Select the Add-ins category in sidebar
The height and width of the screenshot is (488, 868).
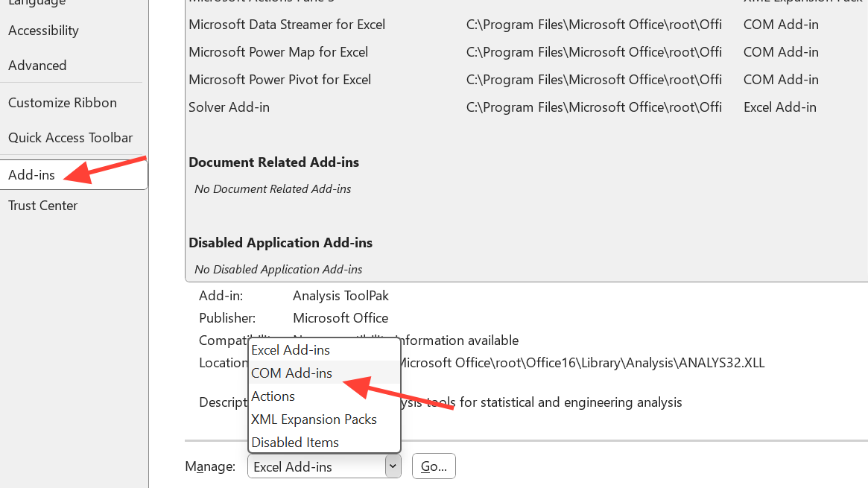tap(31, 175)
